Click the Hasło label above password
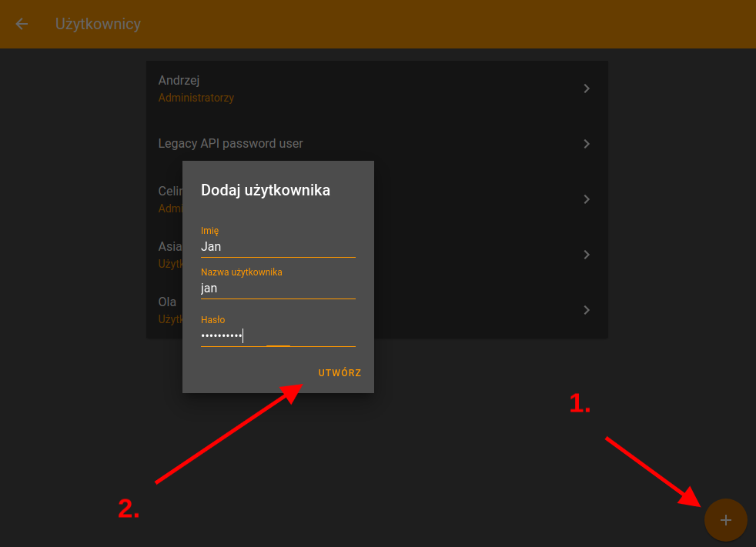This screenshot has width=756, height=547. [212, 320]
